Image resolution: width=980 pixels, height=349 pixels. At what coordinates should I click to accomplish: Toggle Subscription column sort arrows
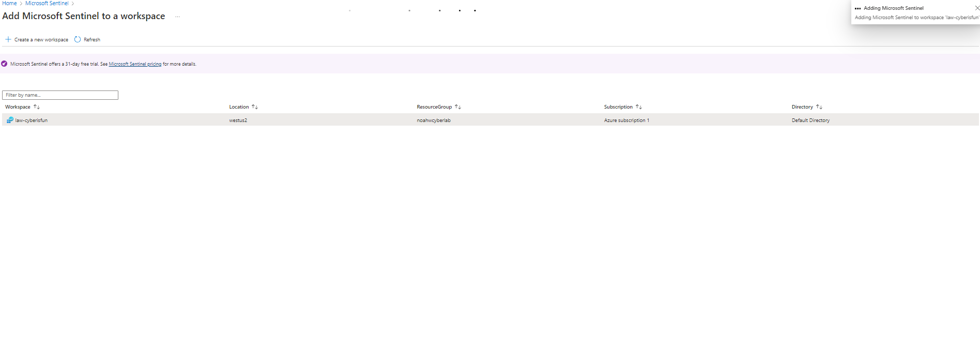tap(639, 107)
